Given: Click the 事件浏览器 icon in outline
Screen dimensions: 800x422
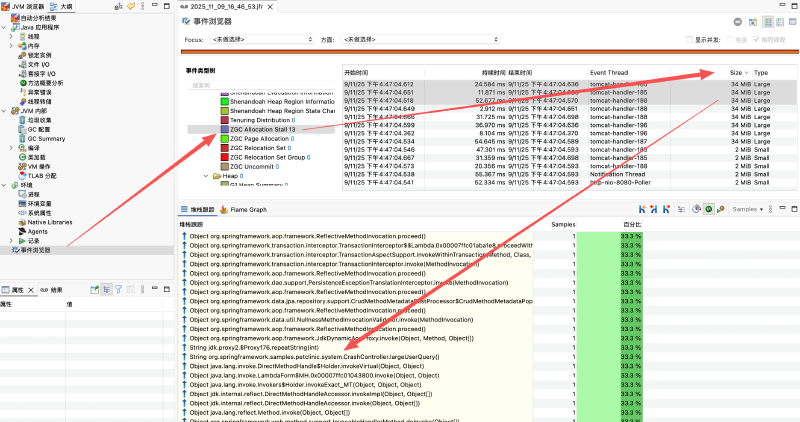Looking at the screenshot, I should (15, 250).
